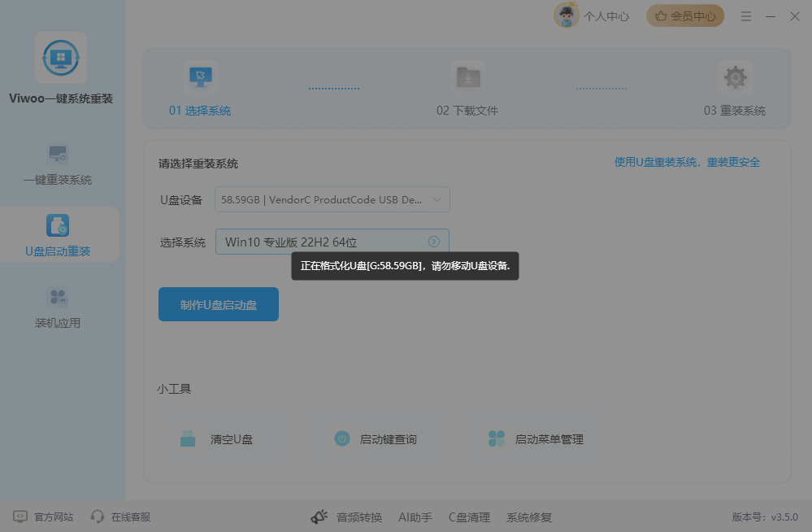Click 选择系统 Win10 专业版 field
The height and width of the screenshot is (532, 812).
[332, 242]
